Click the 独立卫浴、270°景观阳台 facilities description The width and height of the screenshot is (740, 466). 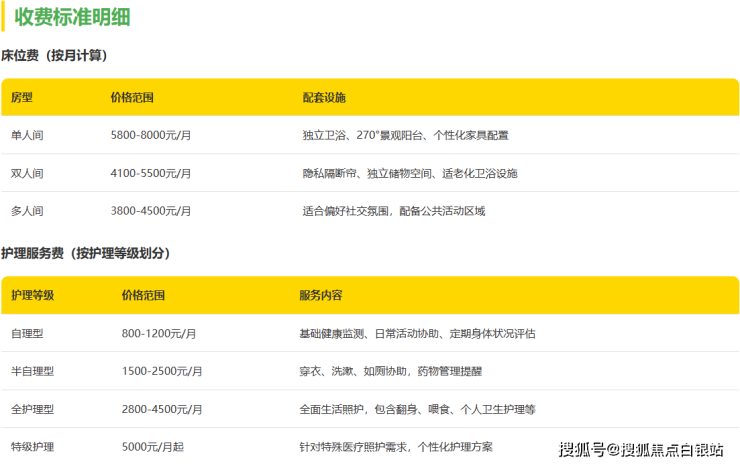[x=408, y=135]
